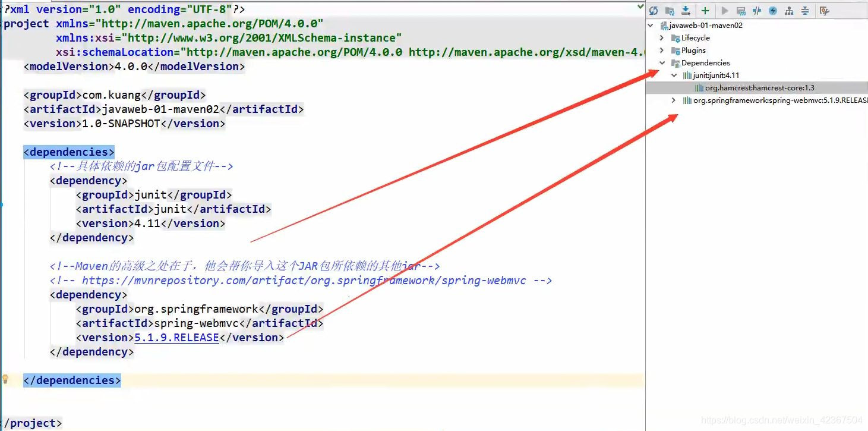Select Lifecycle folder in Maven panel

click(695, 38)
